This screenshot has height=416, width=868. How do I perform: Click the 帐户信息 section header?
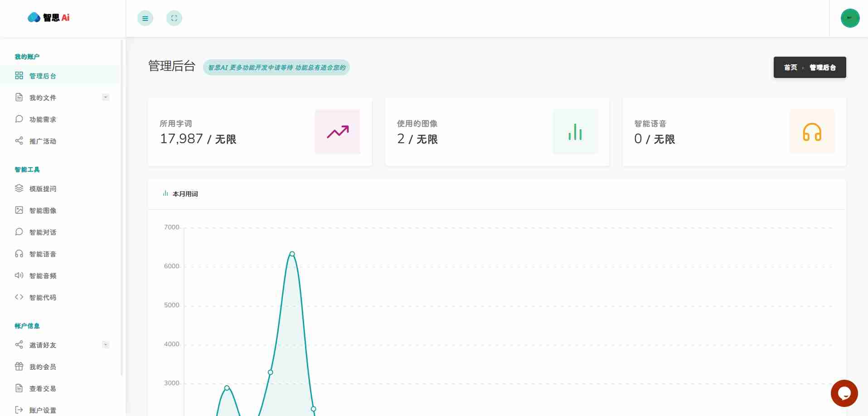(x=27, y=326)
